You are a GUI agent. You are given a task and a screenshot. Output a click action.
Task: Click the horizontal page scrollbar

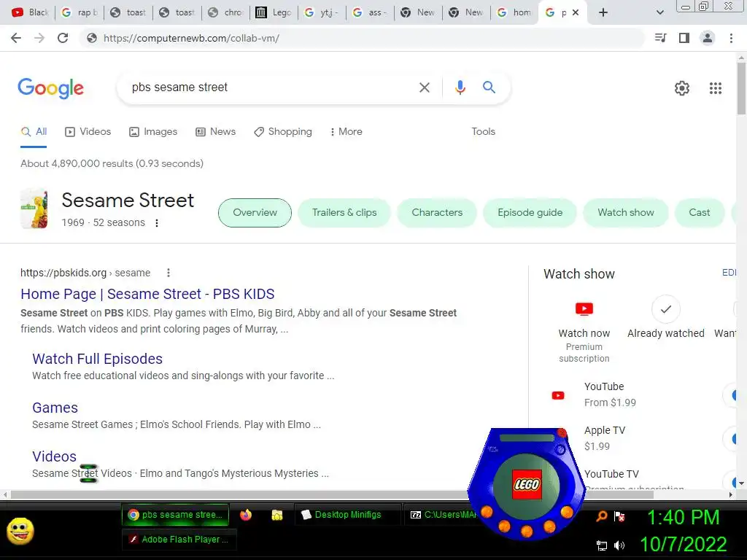pos(332,495)
